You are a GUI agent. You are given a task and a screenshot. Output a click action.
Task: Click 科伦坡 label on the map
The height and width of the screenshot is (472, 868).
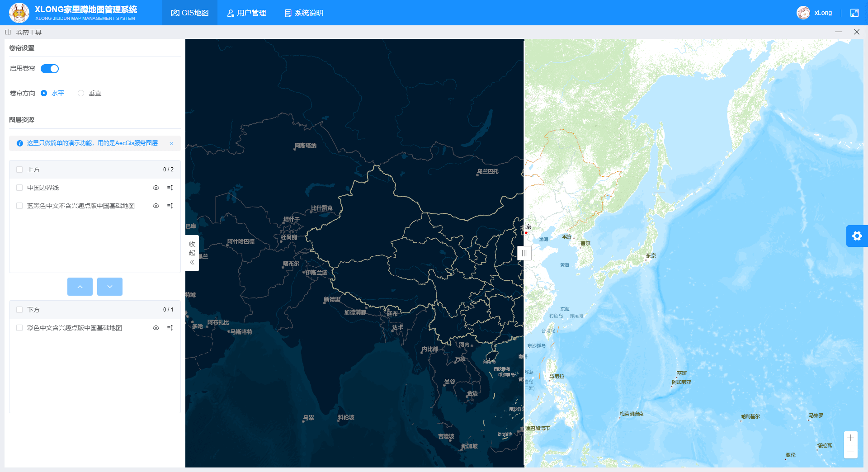(x=346, y=417)
